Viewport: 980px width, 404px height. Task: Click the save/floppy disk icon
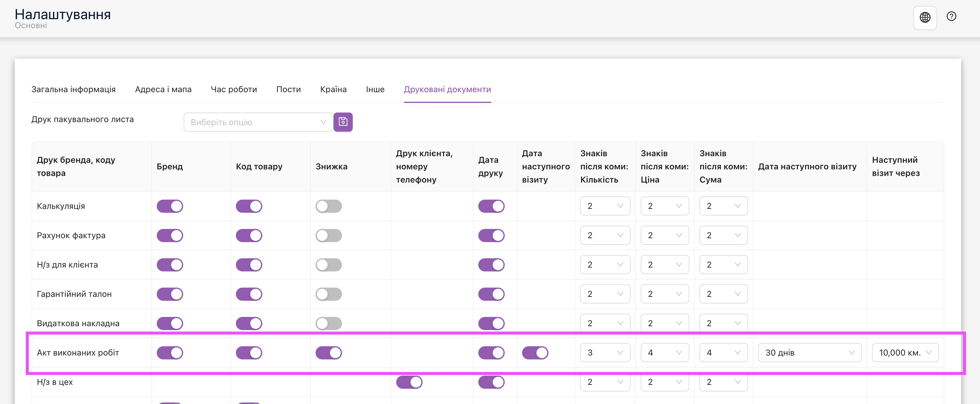343,122
